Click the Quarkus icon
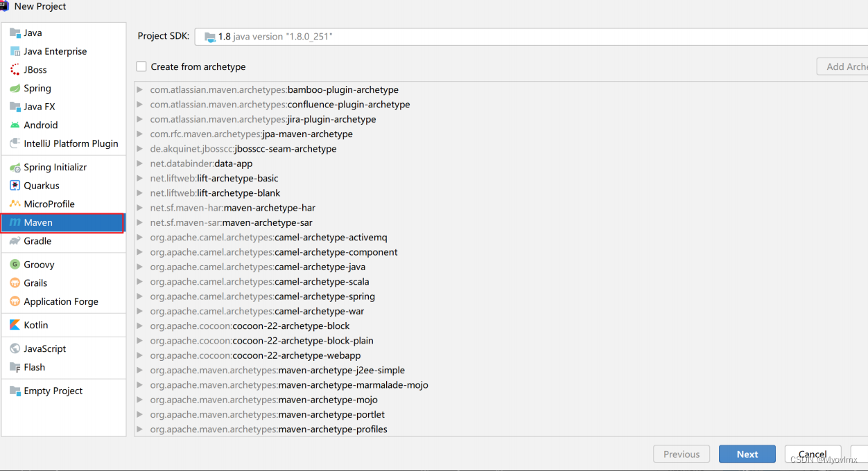The image size is (868, 471). [15, 186]
